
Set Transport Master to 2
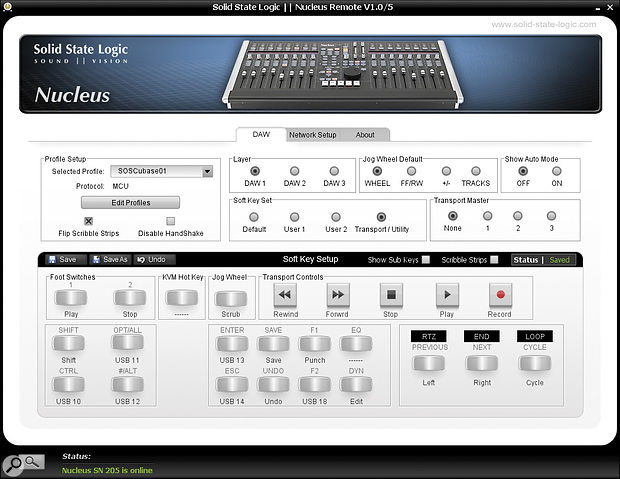click(x=518, y=216)
